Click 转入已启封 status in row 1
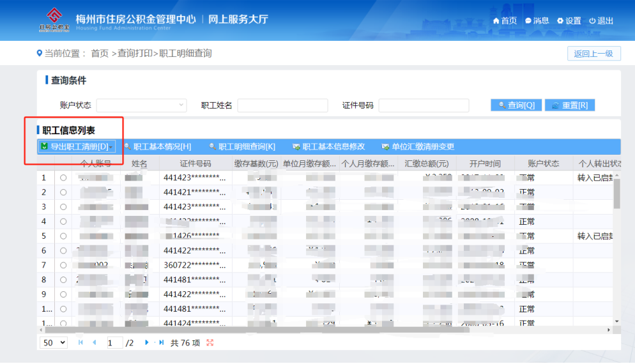 click(x=595, y=178)
